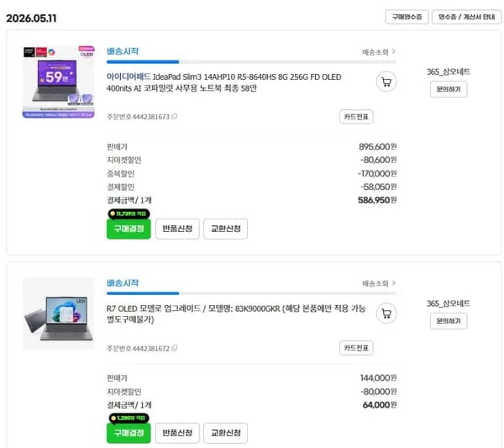Viewport: 504px width, 448px height.
Task: Click the R7 OLED delivery progress bar
Action: 251,293
